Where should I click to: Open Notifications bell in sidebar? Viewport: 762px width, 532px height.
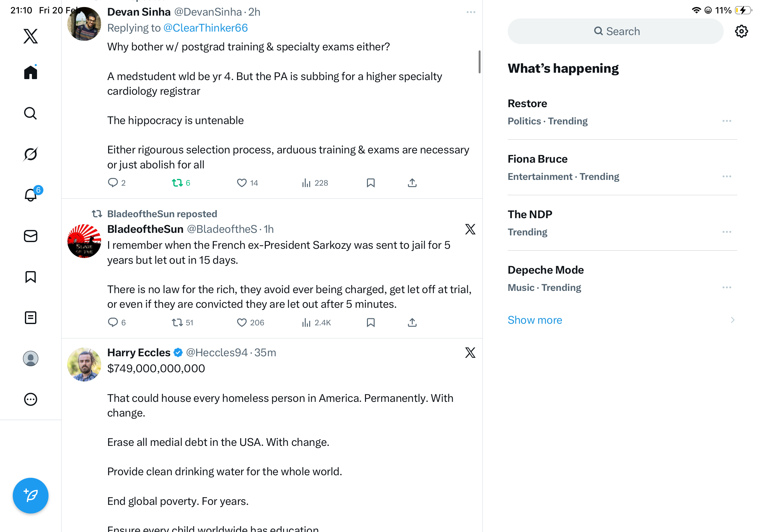coord(31,195)
